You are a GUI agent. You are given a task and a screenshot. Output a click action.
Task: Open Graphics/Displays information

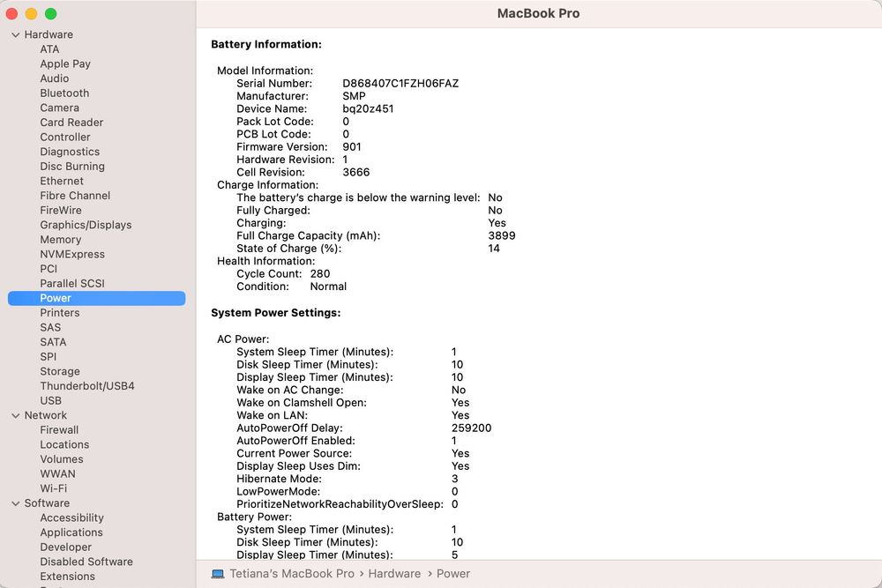(86, 225)
